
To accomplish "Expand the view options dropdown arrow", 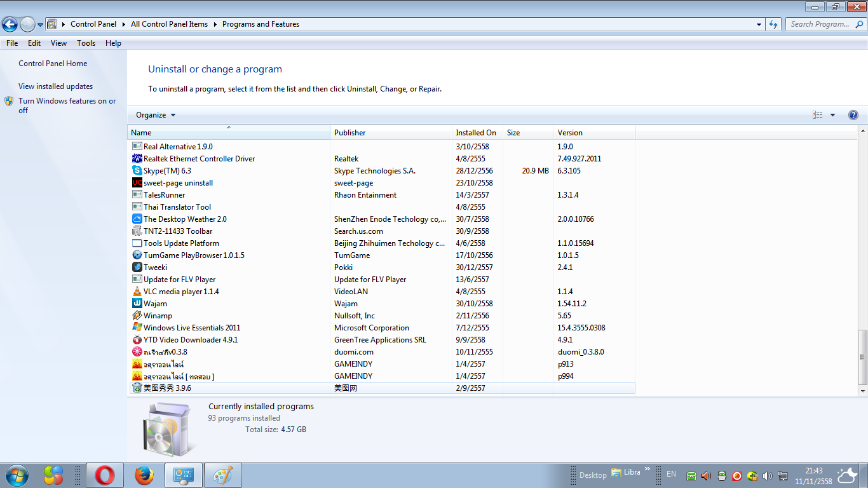I will pos(832,115).
